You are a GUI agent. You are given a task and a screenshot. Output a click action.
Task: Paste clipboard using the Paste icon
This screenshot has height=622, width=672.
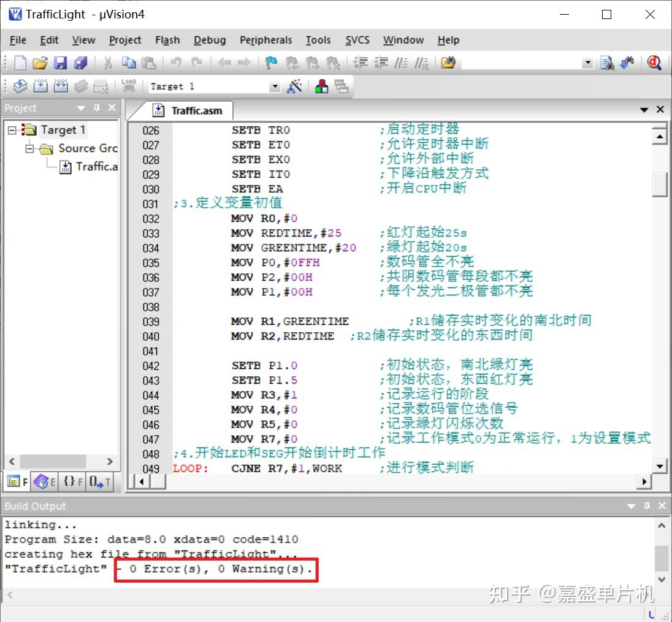click(x=149, y=63)
